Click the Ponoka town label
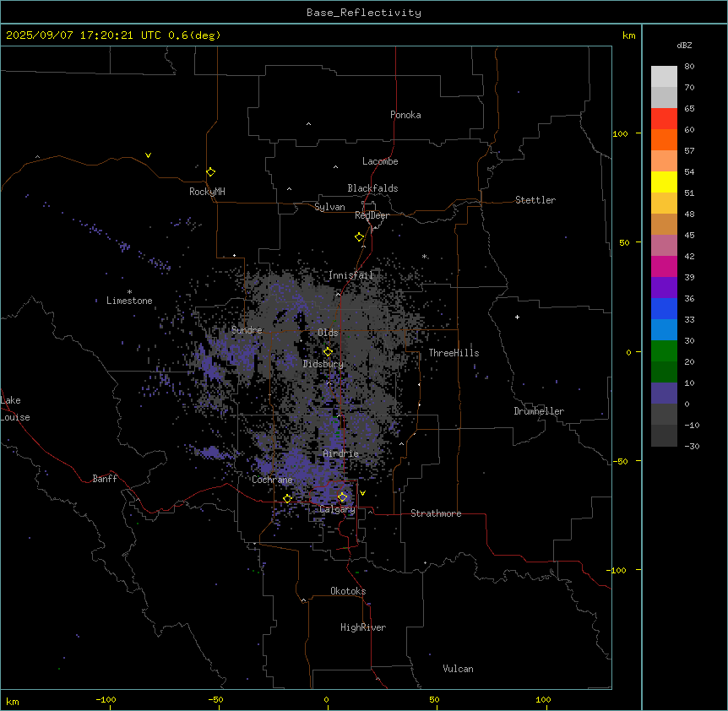The image size is (728, 711). tap(405, 115)
